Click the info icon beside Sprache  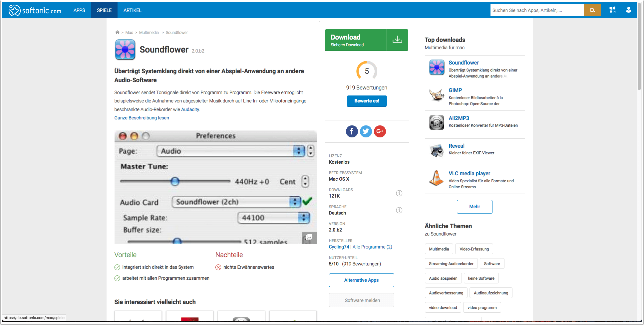[x=399, y=210]
